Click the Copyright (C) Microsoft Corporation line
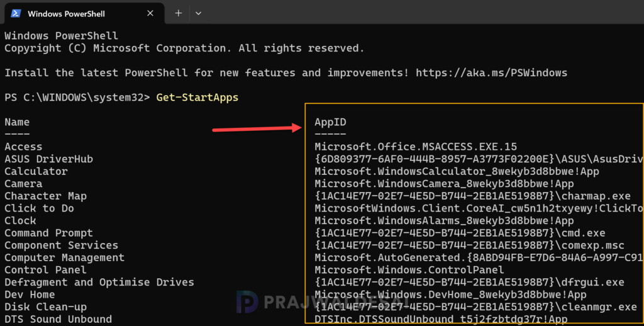This screenshot has width=644, height=326. [184, 48]
